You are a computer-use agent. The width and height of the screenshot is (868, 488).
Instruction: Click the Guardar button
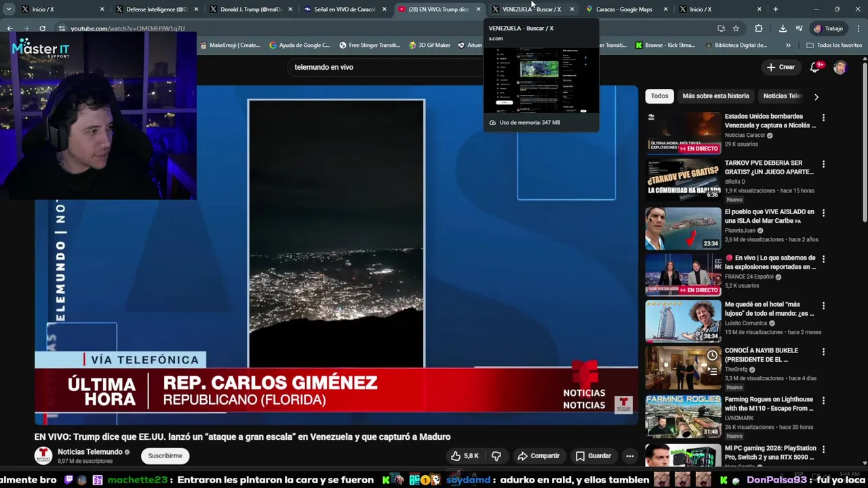[x=593, y=456]
